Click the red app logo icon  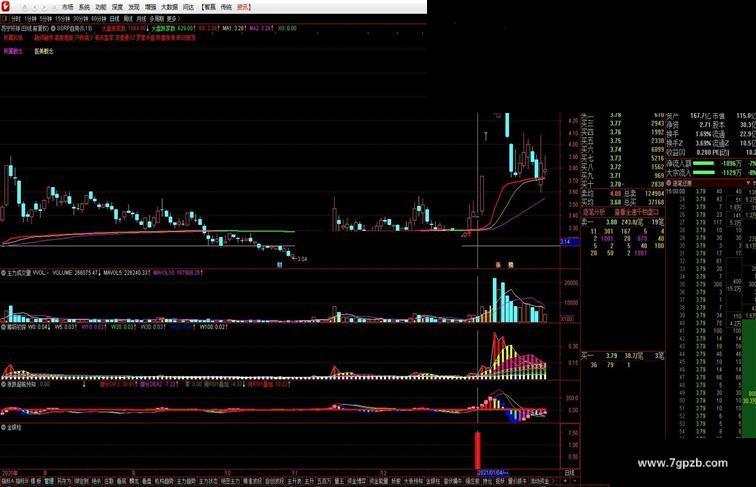[5, 7]
